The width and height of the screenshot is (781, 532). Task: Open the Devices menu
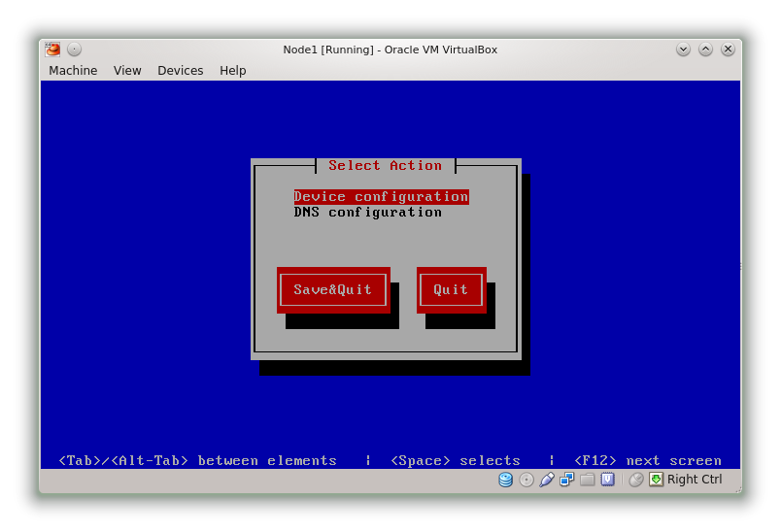(181, 71)
